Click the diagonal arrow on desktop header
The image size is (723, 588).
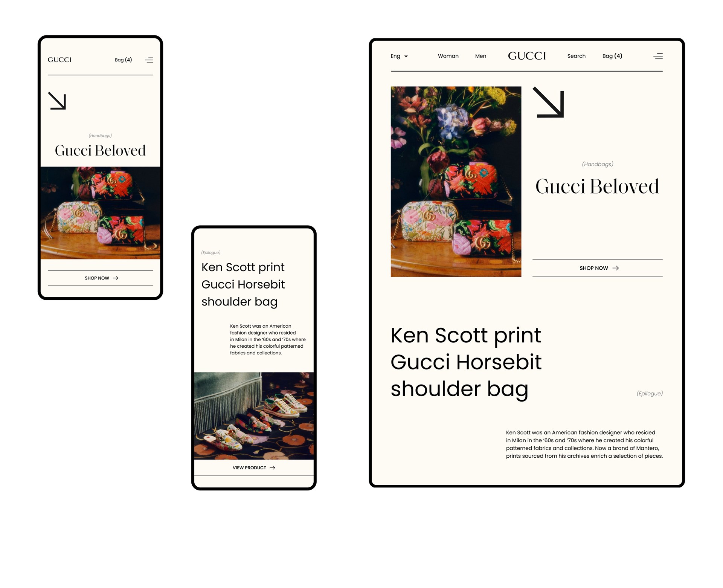(552, 108)
